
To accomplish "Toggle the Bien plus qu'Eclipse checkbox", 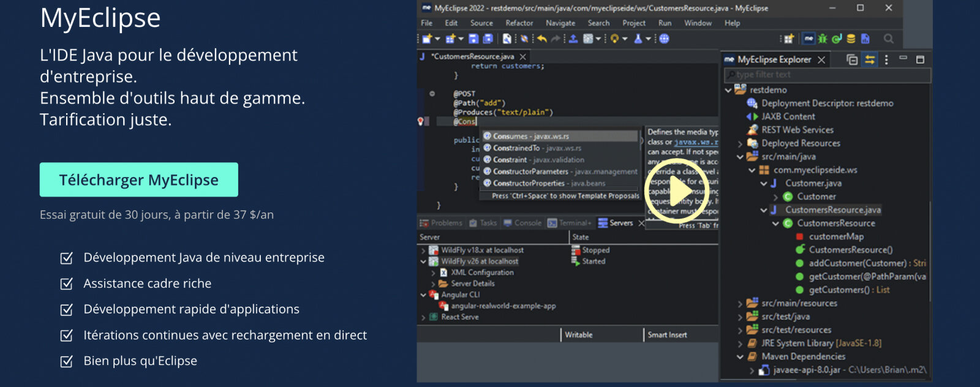I will click(x=67, y=361).
